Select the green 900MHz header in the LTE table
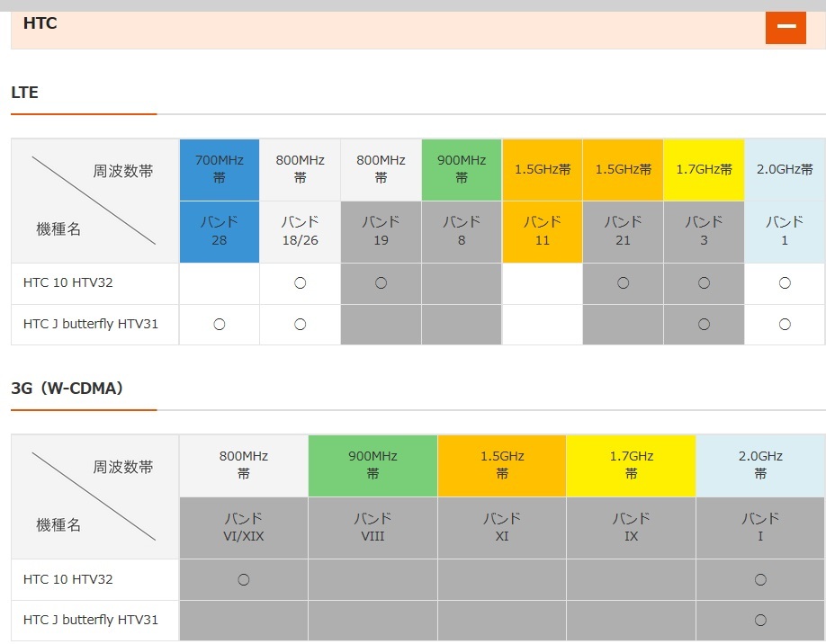 (462, 169)
